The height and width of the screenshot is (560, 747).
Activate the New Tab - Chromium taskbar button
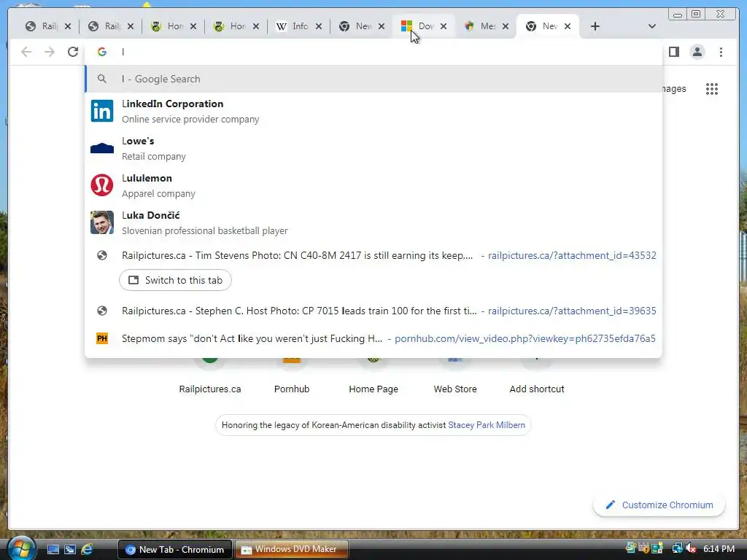click(174, 549)
